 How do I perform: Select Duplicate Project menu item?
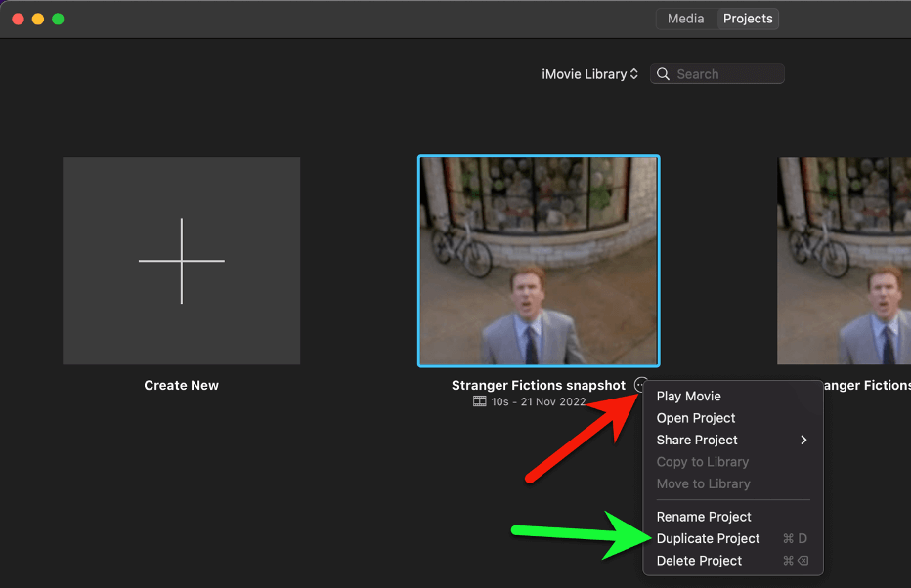[x=708, y=538]
